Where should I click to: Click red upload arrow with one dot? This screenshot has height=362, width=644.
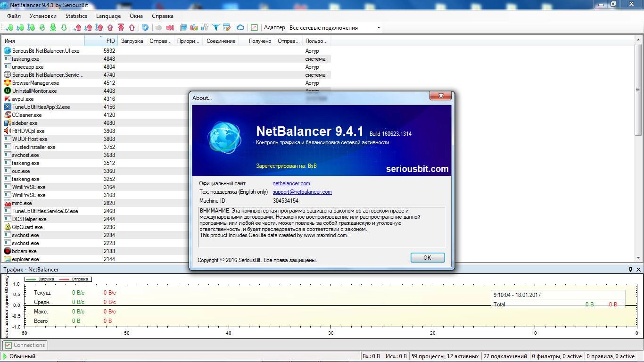click(77, 27)
